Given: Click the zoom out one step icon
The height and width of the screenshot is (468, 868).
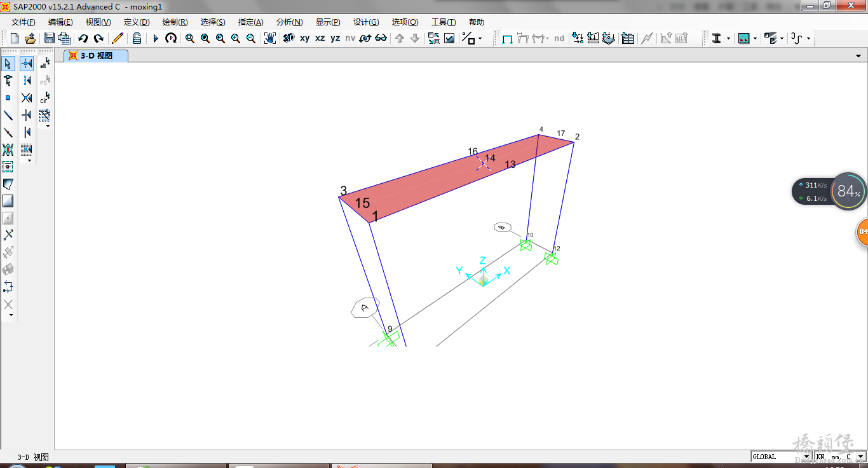Looking at the screenshot, I should (251, 38).
